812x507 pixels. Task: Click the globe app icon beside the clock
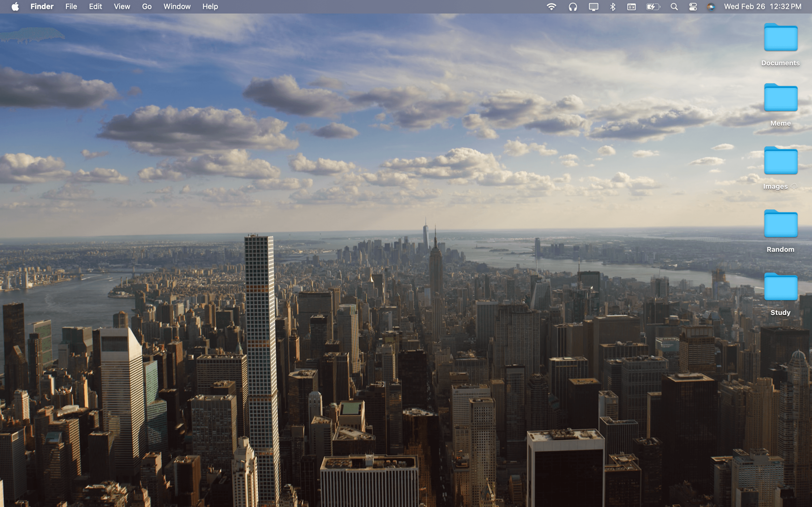712,6
